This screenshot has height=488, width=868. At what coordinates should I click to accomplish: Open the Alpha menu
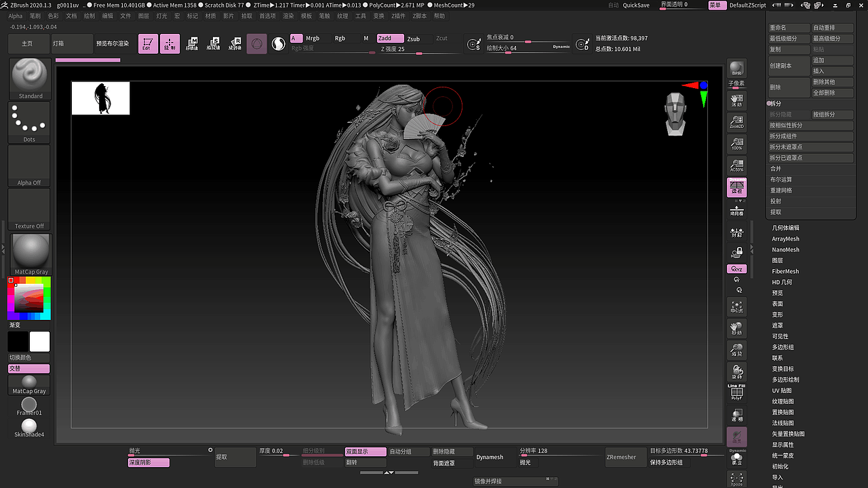15,16
